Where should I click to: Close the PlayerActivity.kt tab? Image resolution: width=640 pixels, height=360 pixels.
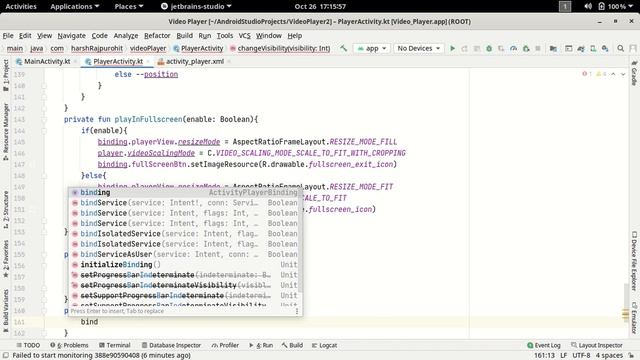[x=148, y=62]
